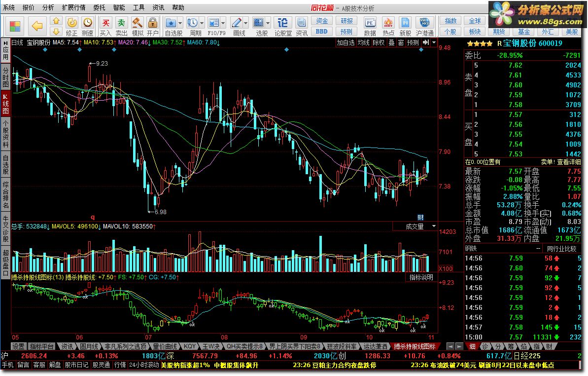Click the 股市日记 status bar item
Viewport: 588px width, 376px height.
click(x=76, y=364)
